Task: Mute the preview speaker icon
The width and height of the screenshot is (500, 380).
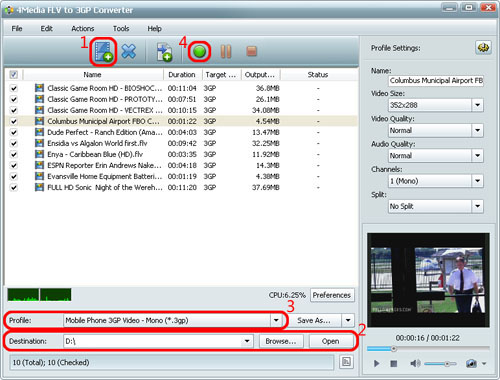Action: click(x=415, y=363)
